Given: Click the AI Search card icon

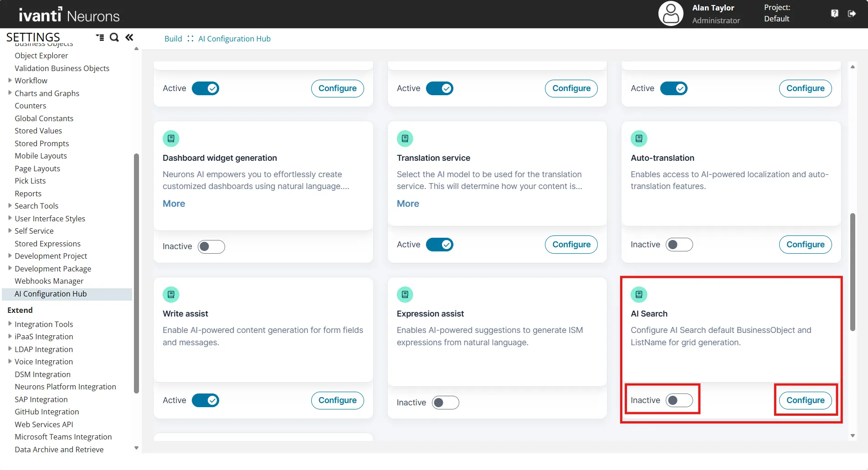Looking at the screenshot, I should 639,295.
